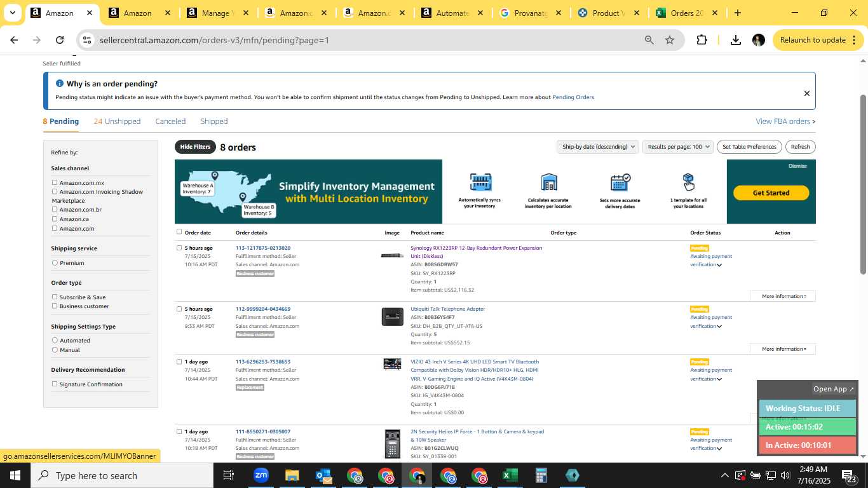Click the Windows Start button
Viewport: 868px width, 488px height.
pos(15,475)
